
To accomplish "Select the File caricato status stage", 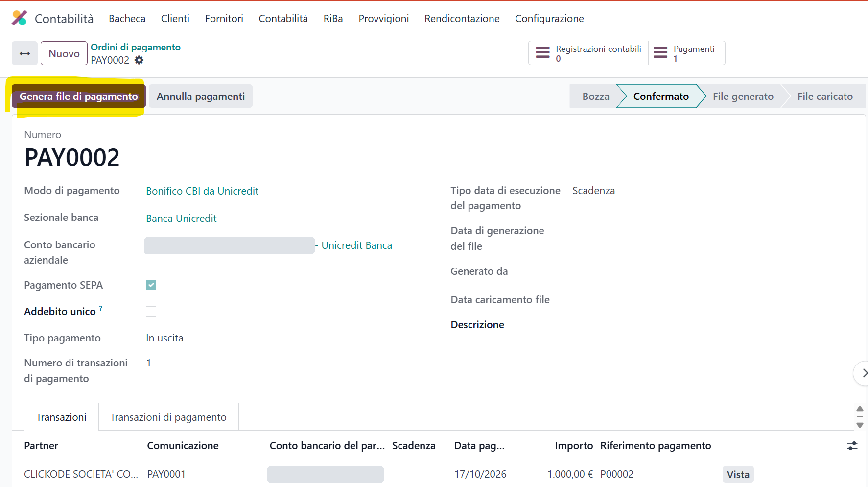I will [x=825, y=97].
